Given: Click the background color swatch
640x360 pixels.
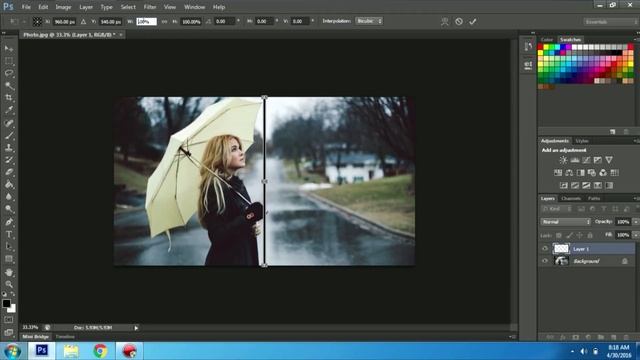Looking at the screenshot, I should (x=13, y=309).
